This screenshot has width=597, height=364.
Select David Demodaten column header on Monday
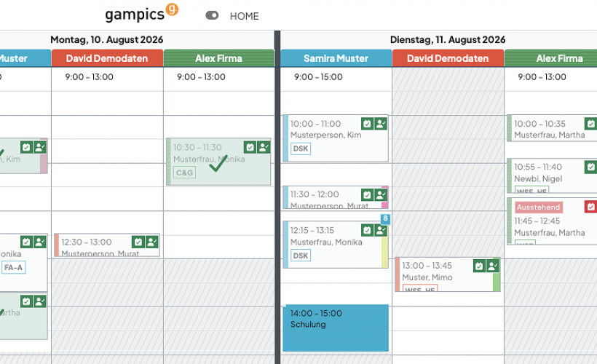pos(107,58)
